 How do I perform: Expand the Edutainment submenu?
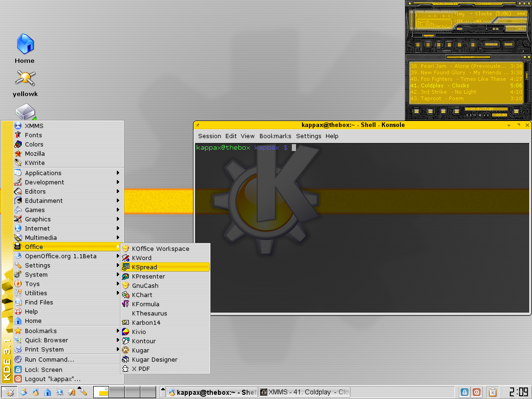pyautogui.click(x=68, y=200)
